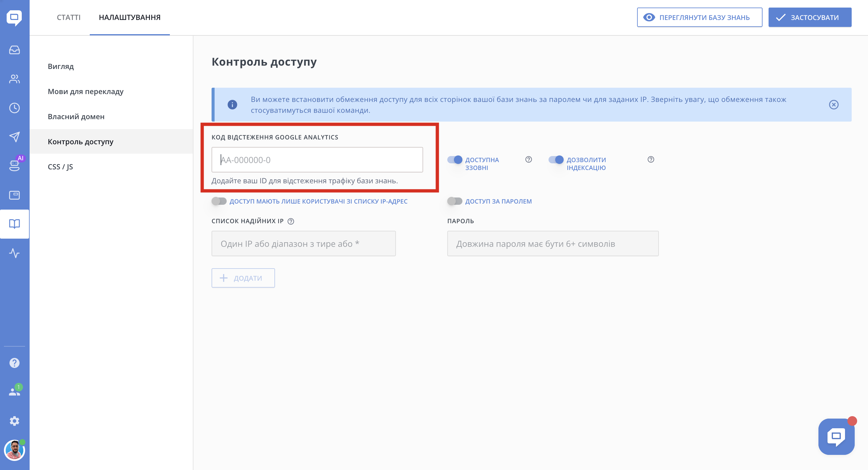This screenshot has height=470, width=868.
Task: Click the 'Застосувати' button
Action: (x=809, y=17)
